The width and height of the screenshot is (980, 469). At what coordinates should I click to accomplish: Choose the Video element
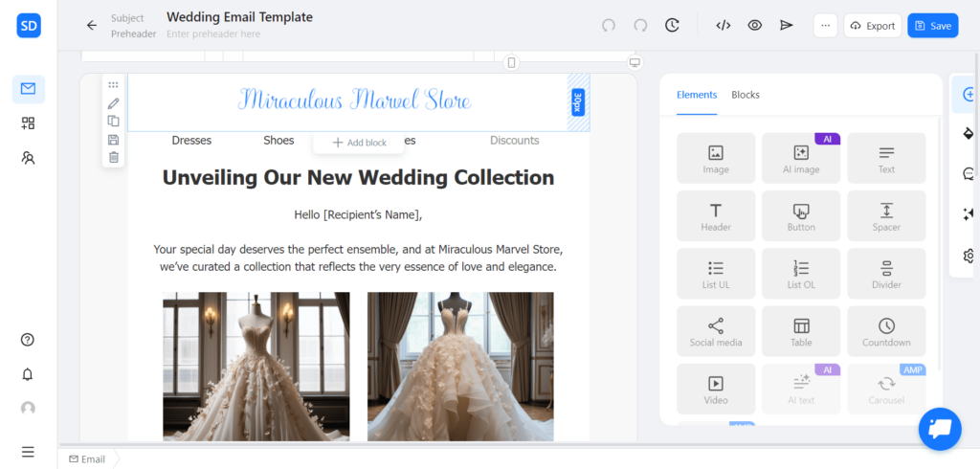pos(716,389)
